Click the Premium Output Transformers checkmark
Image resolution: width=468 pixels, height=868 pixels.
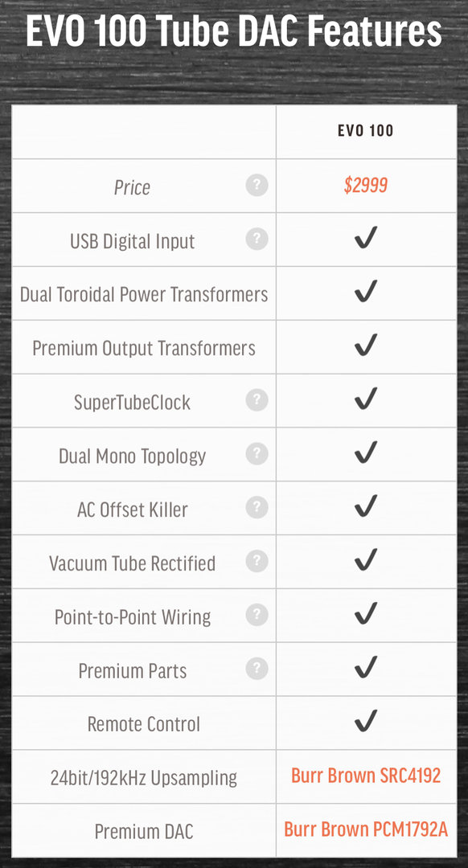(x=366, y=345)
